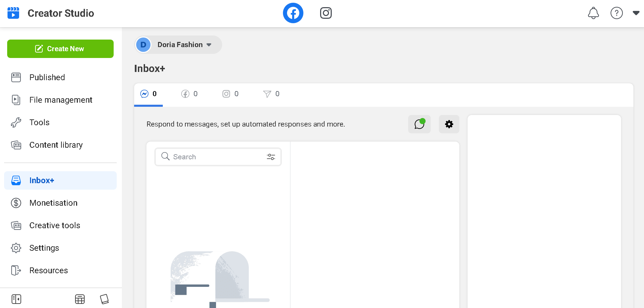Click the Doria Fashion page avatar
The height and width of the screenshot is (308, 644).
(143, 45)
